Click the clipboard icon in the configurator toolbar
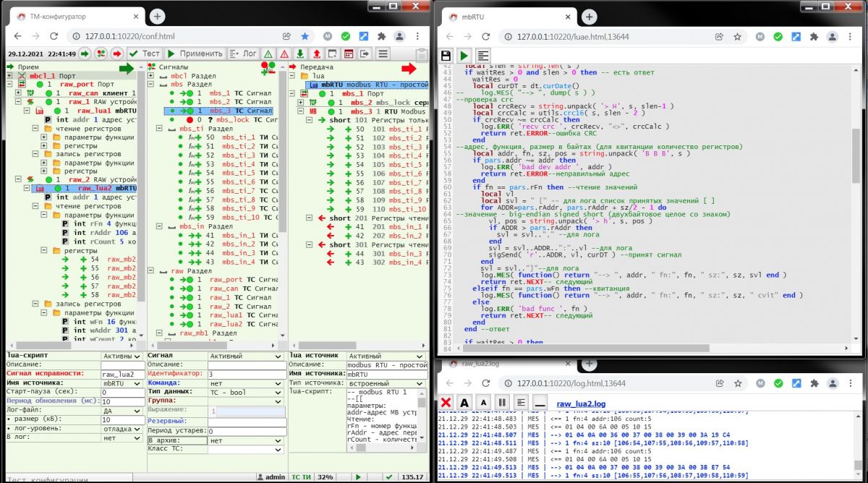 coord(421,54)
